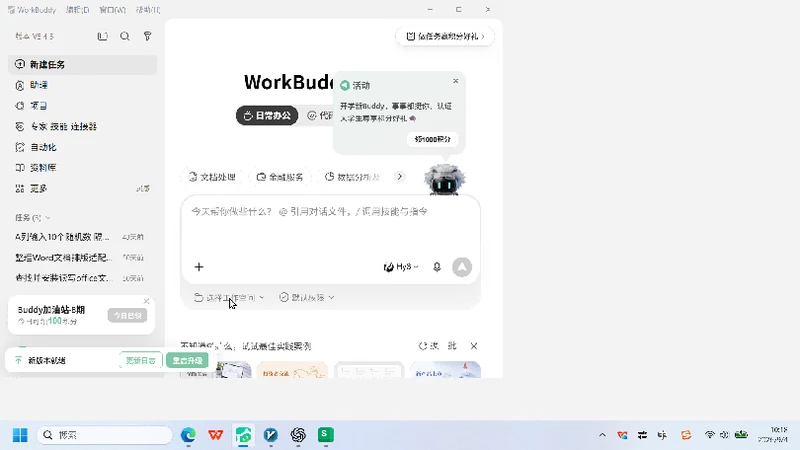The height and width of the screenshot is (450, 800).
Task: Open 专家 技能 连接器 in the sidebar
Action: (x=82, y=127)
